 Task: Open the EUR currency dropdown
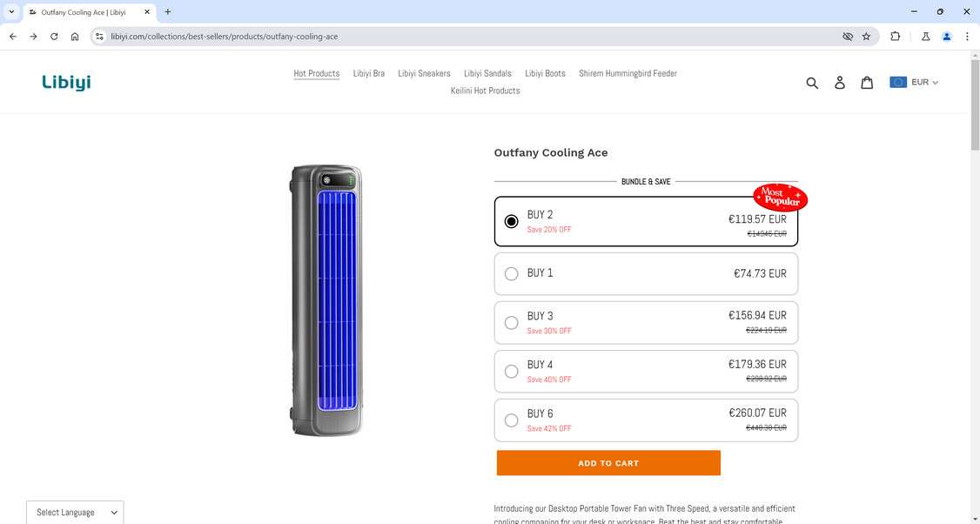pyautogui.click(x=915, y=82)
